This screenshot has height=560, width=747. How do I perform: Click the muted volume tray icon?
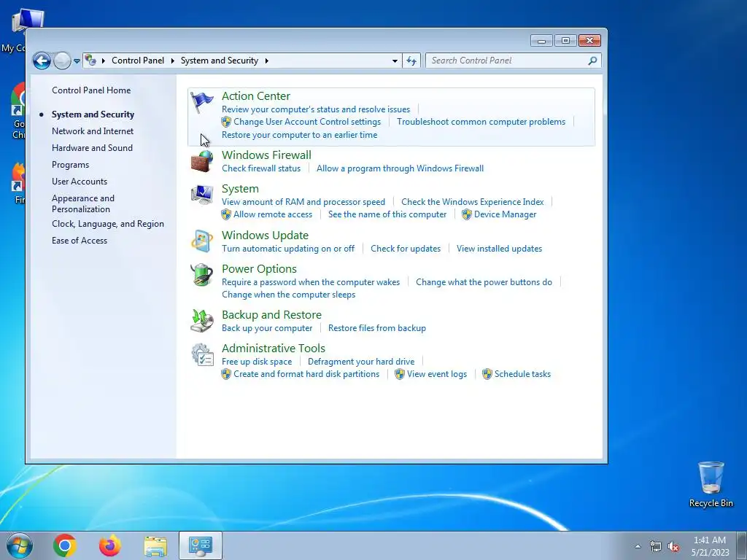pos(673,546)
